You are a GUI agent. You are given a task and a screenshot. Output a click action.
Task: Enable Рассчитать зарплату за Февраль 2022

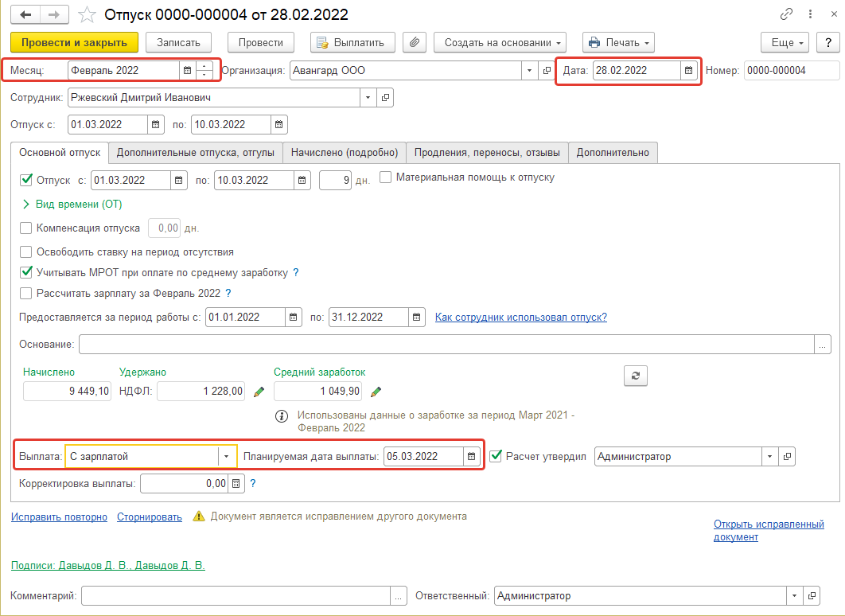pos(26,293)
